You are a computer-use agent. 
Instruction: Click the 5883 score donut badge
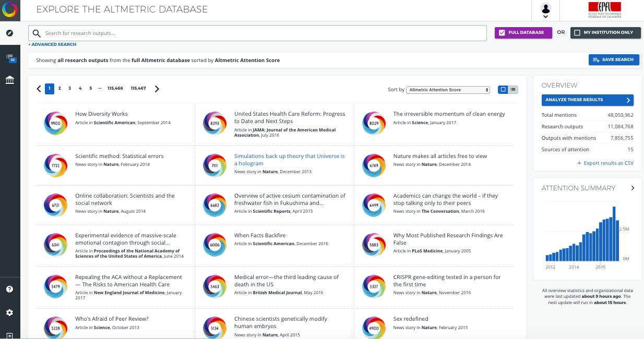(x=374, y=245)
